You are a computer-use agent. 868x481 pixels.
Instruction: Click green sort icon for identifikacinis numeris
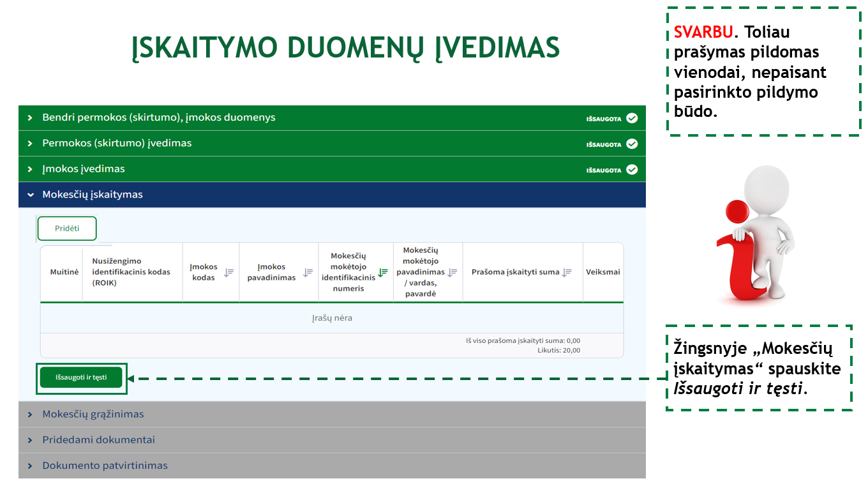click(382, 272)
